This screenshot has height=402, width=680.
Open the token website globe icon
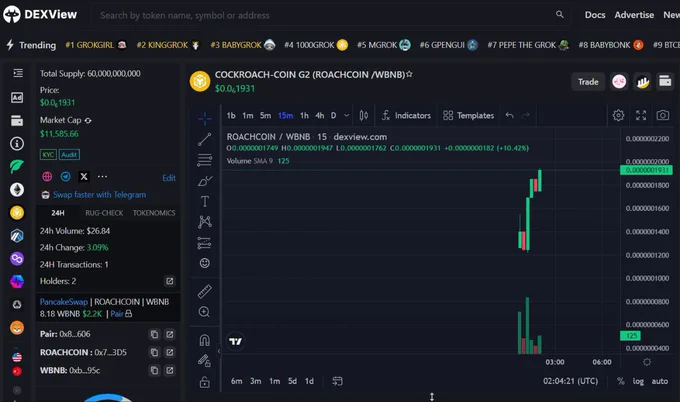[47, 176]
